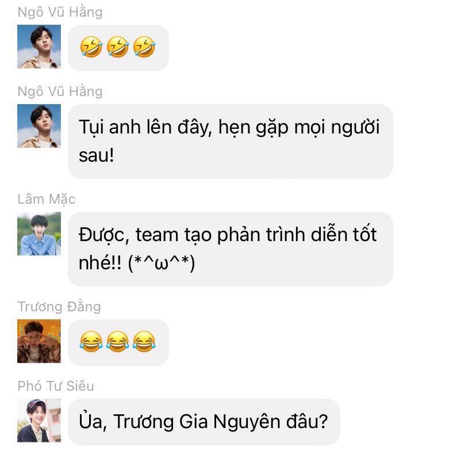Click the Trương Đằng sender name
Screen dimensions: 476x454
(59, 307)
